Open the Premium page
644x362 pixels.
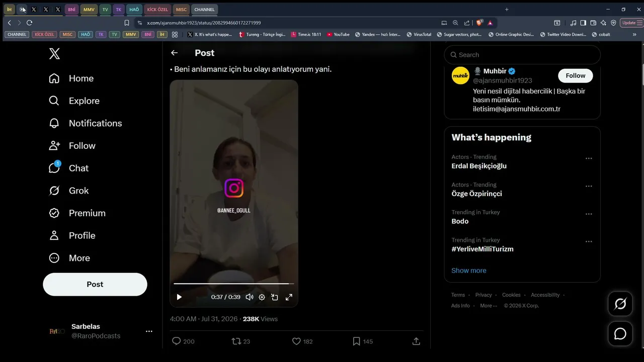coord(77,213)
